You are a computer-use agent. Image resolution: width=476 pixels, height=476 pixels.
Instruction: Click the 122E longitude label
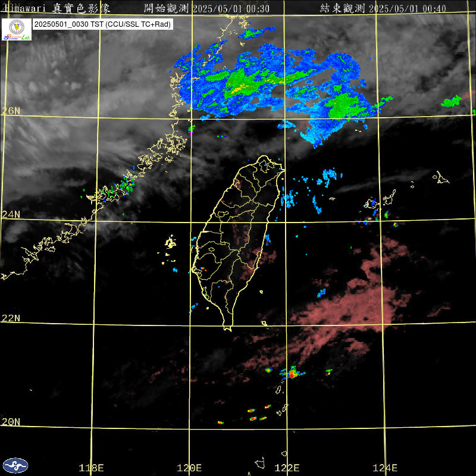[x=287, y=468]
